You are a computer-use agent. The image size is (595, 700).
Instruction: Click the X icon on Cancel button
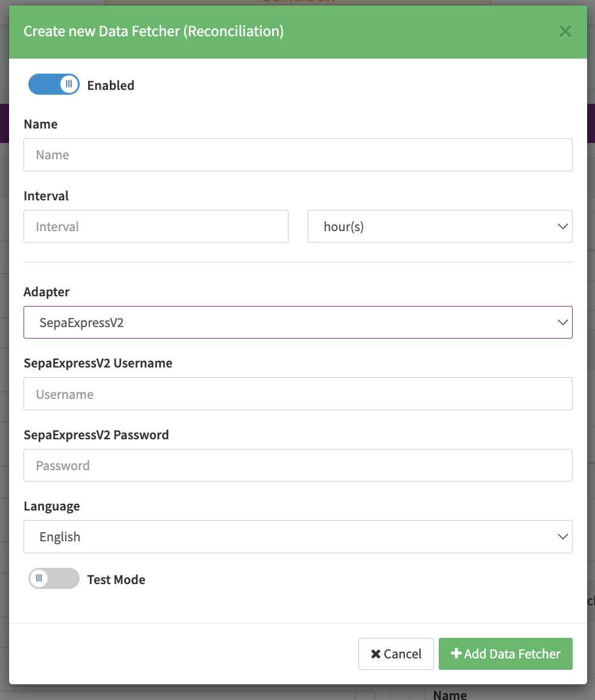coord(376,654)
